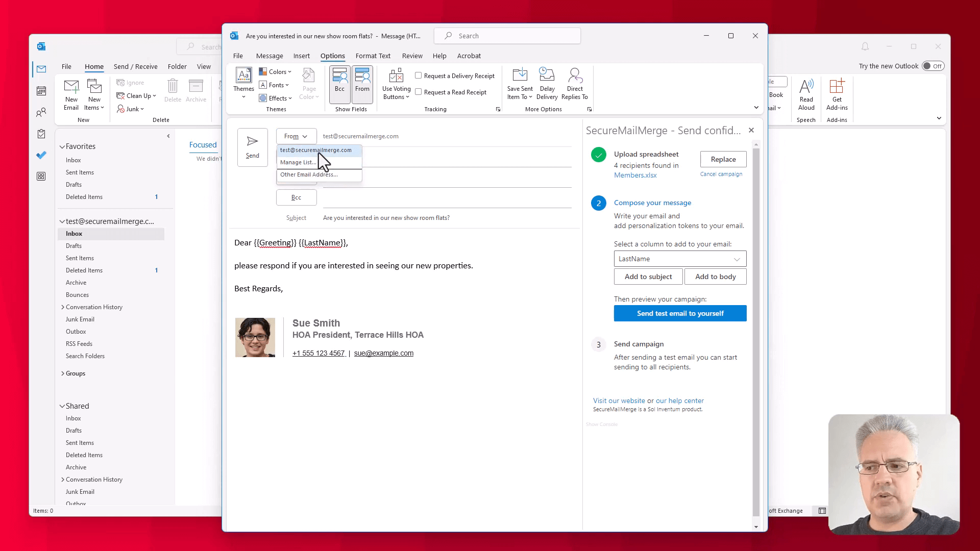Open the Members.xlsx link

pyautogui.click(x=635, y=175)
